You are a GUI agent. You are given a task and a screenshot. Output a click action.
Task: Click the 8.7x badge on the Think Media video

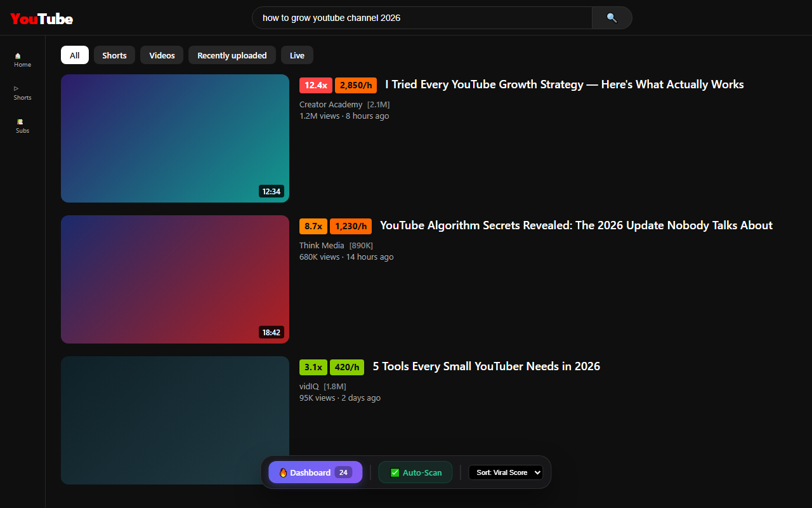313,226
